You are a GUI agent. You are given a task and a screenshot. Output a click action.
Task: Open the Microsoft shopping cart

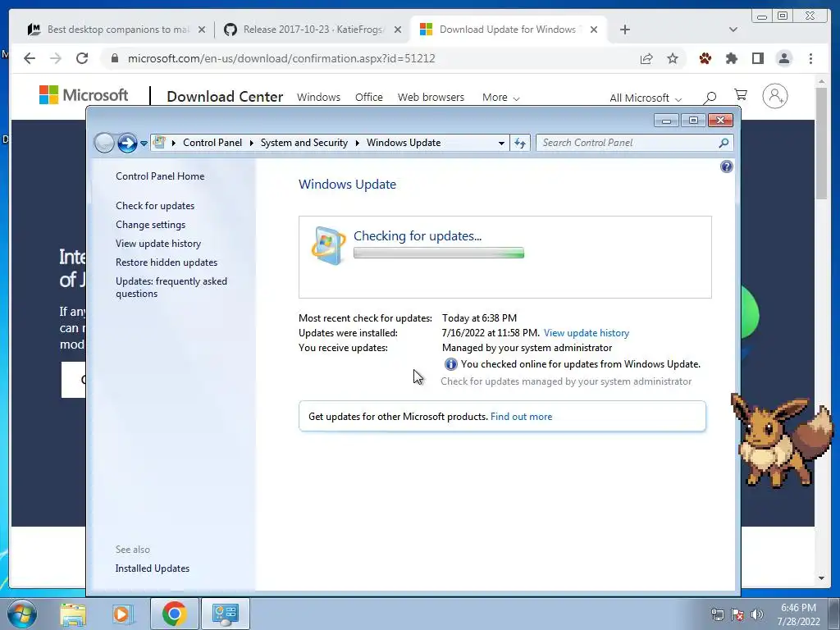741,95
